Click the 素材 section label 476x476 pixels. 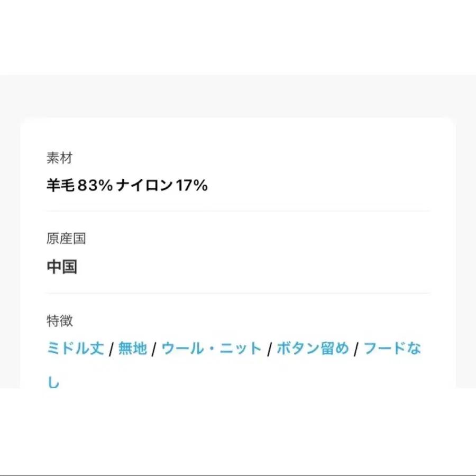click(59, 158)
